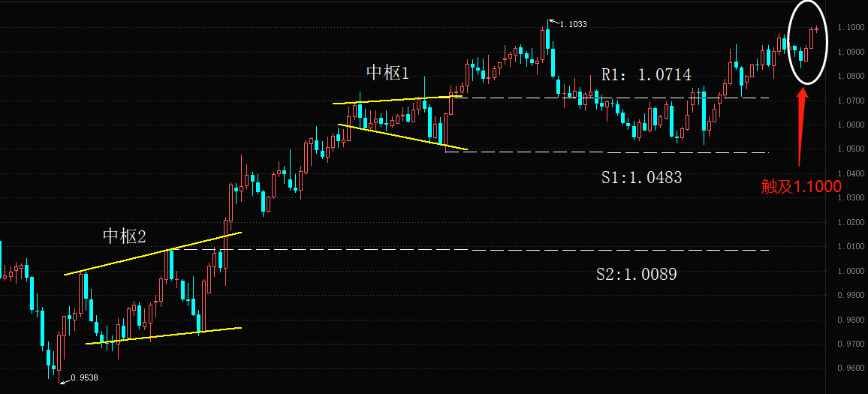
Task: Select the lower yellow trendline of 中枢2
Action: (164, 336)
